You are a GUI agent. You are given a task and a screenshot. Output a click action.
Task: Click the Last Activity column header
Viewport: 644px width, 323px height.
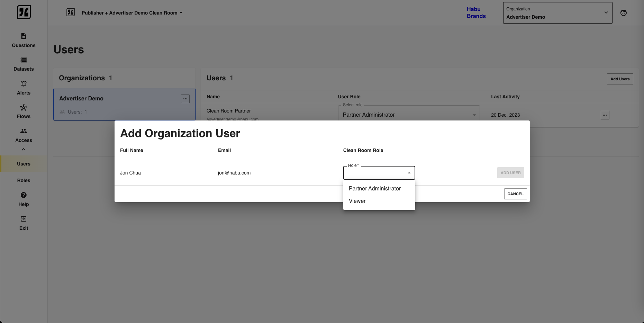pyautogui.click(x=505, y=97)
